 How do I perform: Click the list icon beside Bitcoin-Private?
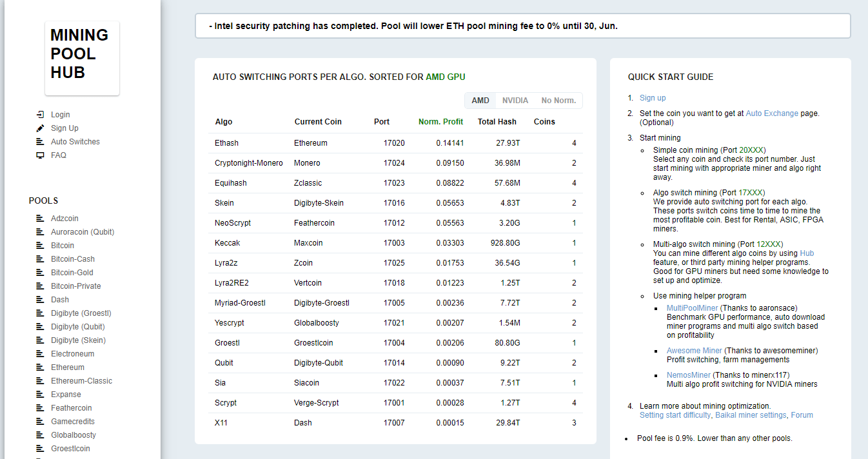tap(40, 286)
